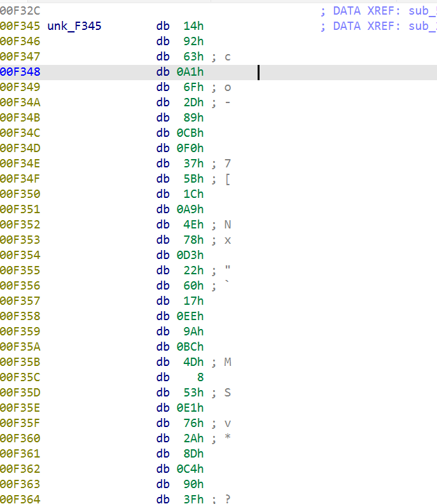Click the 0D3h byte value
The width and height of the screenshot is (437, 504).
(x=190, y=255)
